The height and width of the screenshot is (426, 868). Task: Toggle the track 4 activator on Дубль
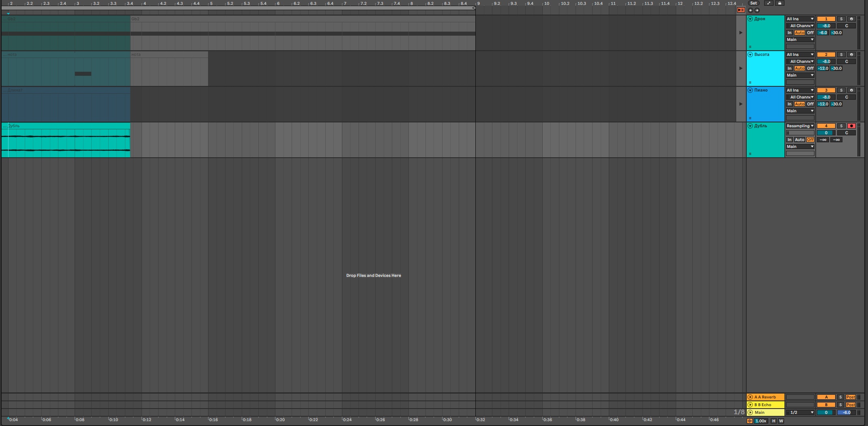pyautogui.click(x=826, y=126)
